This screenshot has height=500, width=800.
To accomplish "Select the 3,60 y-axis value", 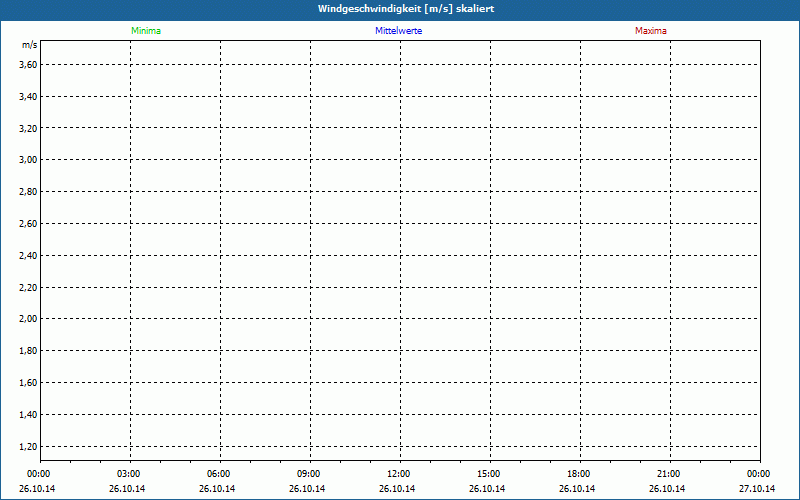I will (28, 65).
